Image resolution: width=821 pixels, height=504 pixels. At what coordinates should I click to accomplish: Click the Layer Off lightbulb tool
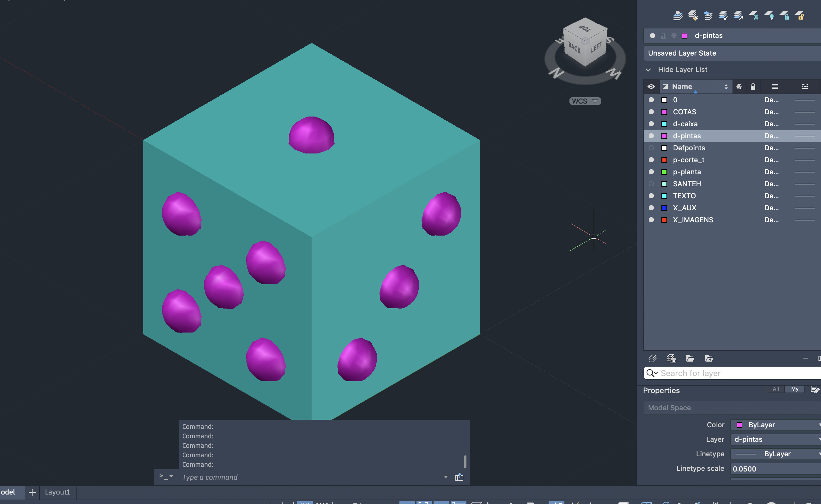769,15
